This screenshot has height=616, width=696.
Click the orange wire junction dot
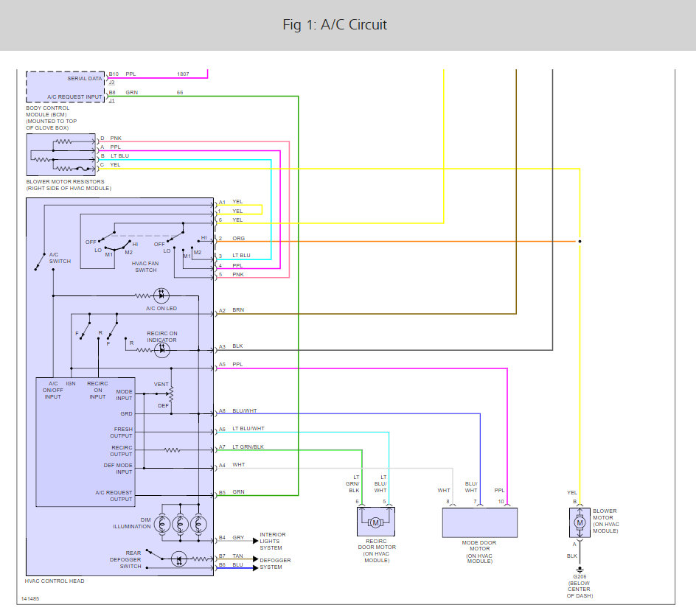pyautogui.click(x=580, y=241)
